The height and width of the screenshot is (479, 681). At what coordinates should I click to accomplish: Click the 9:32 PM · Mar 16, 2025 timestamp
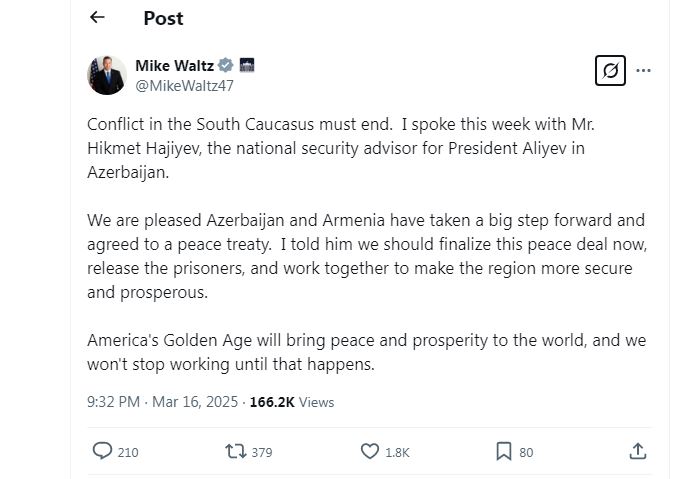[163, 402]
